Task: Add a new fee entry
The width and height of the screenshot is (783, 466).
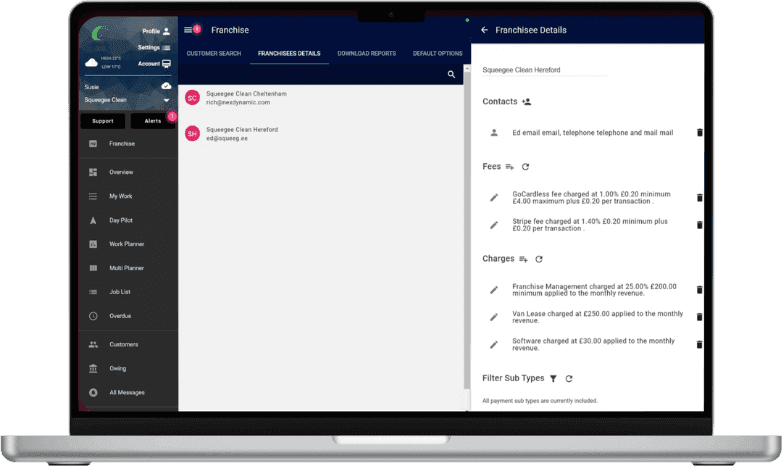Action: click(x=509, y=166)
